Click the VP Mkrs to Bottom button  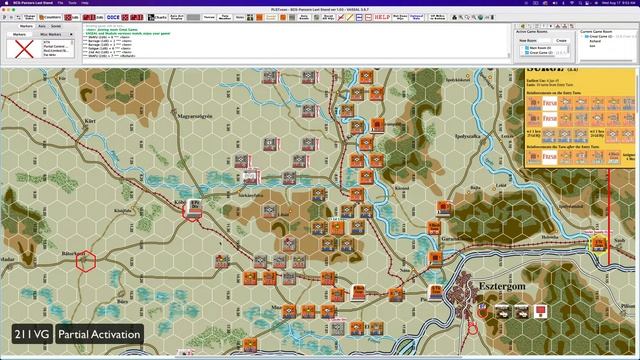(x=437, y=17)
